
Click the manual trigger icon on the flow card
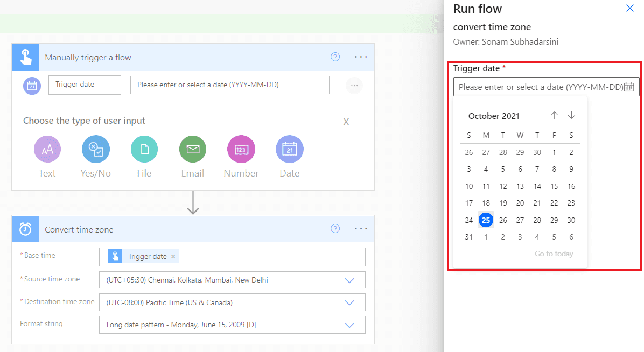click(x=25, y=57)
